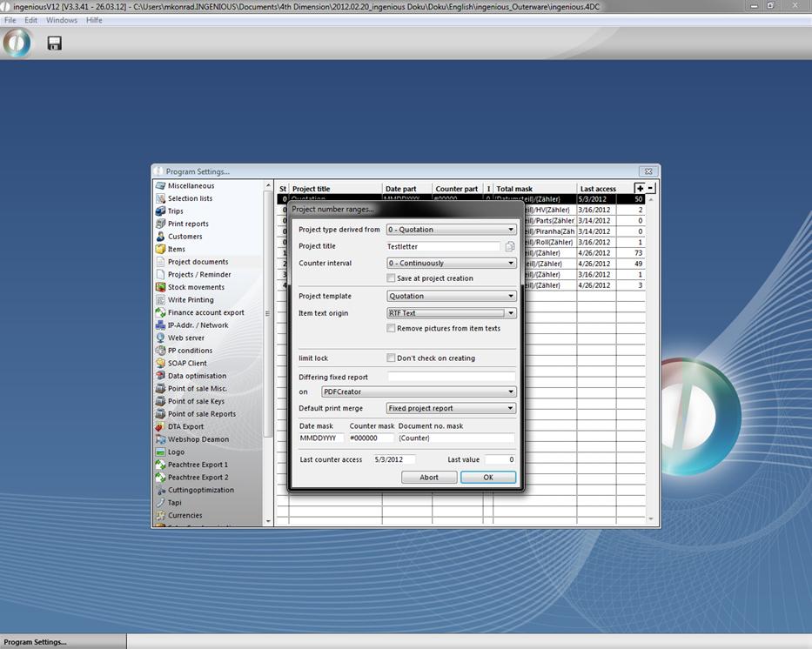The image size is (812, 649).
Task: Check the Don't check on creating box
Action: pyautogui.click(x=391, y=358)
